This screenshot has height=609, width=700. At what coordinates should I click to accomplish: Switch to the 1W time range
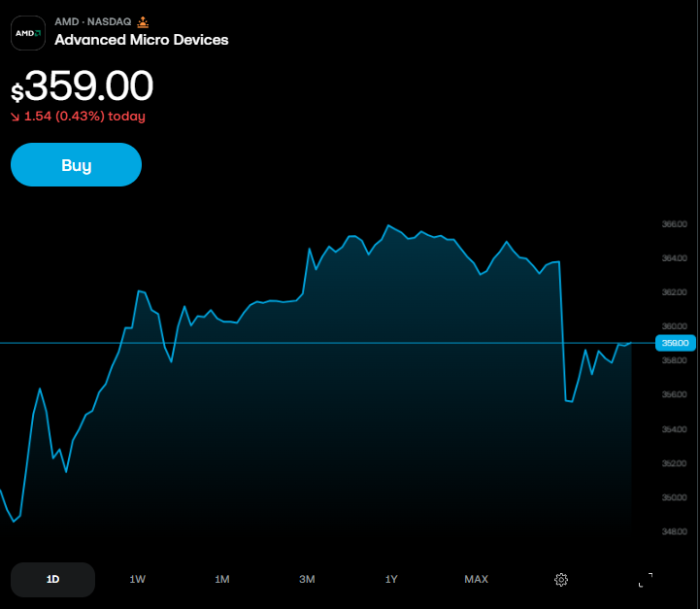point(138,580)
